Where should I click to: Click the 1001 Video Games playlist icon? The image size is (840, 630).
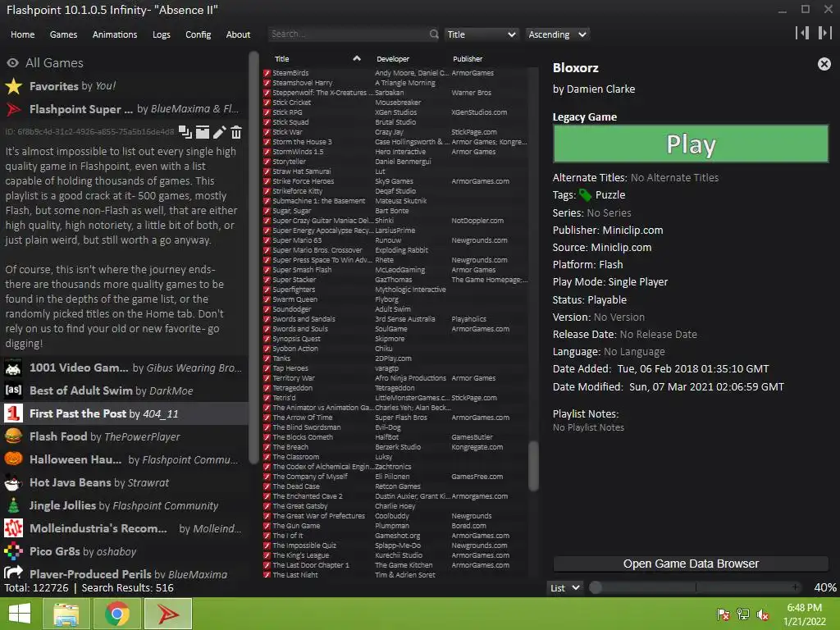(13, 367)
